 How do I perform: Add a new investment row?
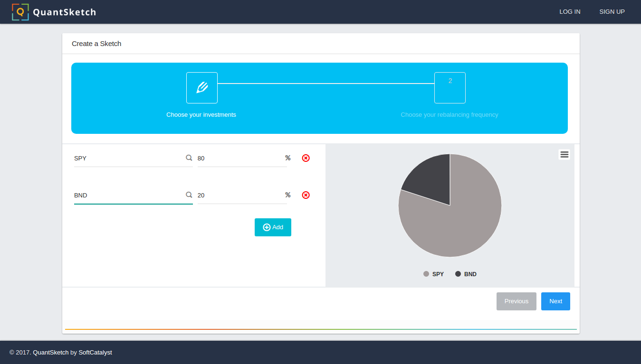click(273, 227)
